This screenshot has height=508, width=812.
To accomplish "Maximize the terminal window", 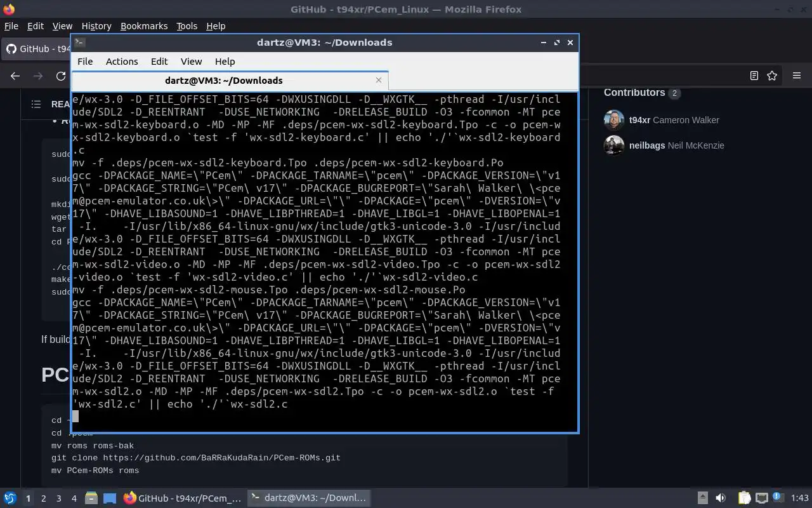I will (x=557, y=43).
